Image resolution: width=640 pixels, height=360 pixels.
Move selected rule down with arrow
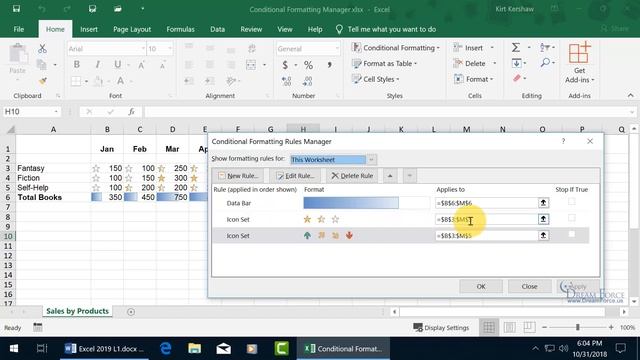coord(409,176)
